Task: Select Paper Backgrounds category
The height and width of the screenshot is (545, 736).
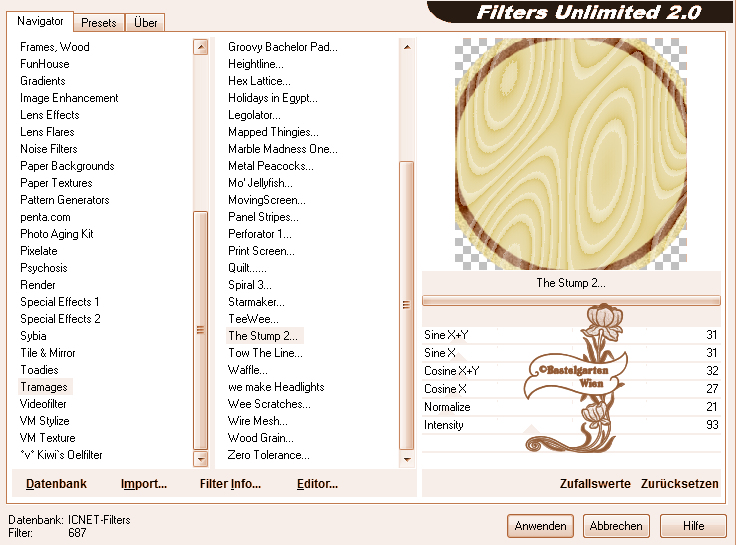Action: pos(67,166)
